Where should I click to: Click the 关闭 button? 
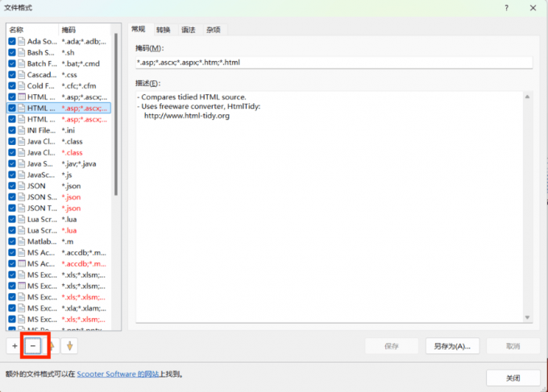coord(513,378)
